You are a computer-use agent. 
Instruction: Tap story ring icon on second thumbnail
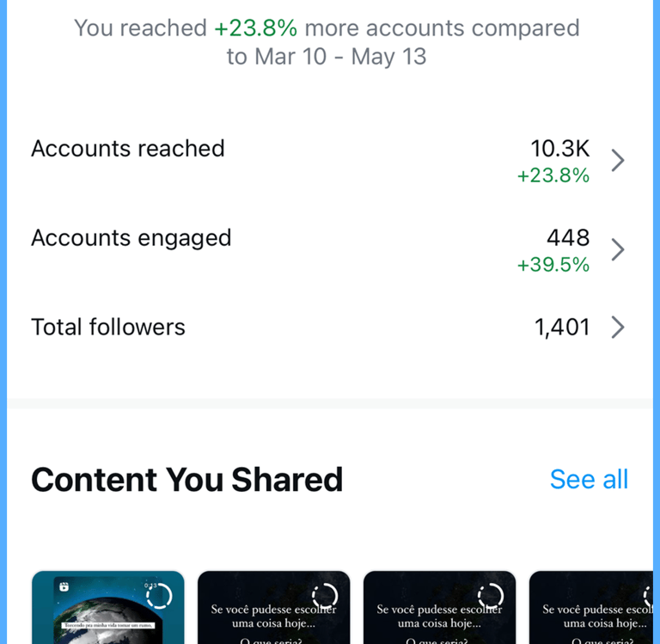[x=325, y=595]
